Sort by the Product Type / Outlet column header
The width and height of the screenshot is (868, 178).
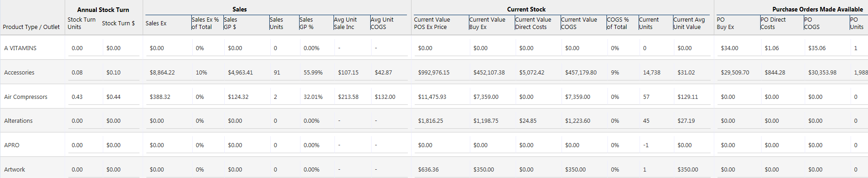pos(31,27)
